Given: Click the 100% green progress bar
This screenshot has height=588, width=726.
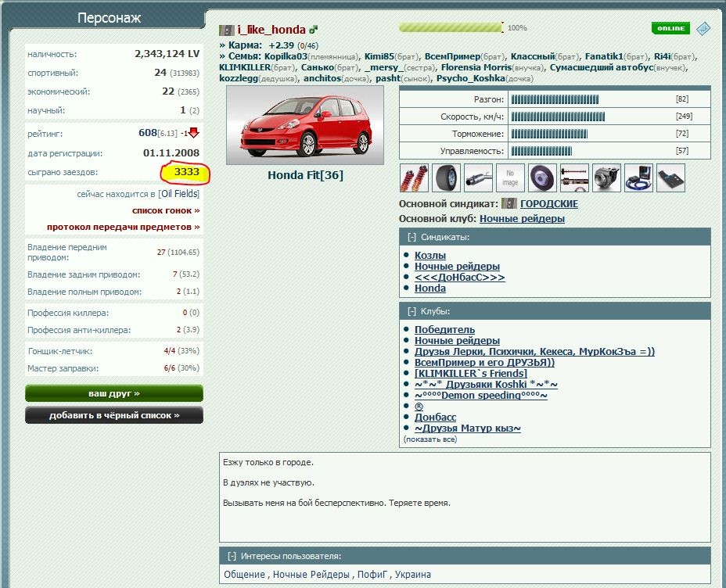Looking at the screenshot, I should [451, 27].
